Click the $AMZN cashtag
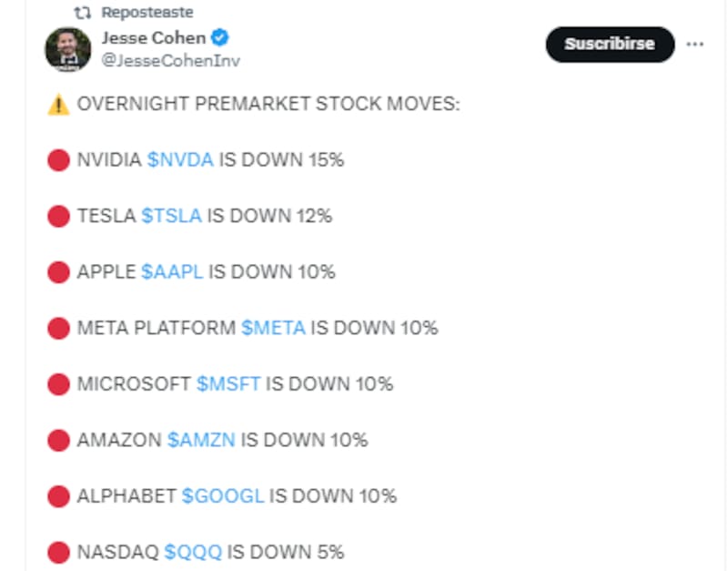 coord(201,441)
